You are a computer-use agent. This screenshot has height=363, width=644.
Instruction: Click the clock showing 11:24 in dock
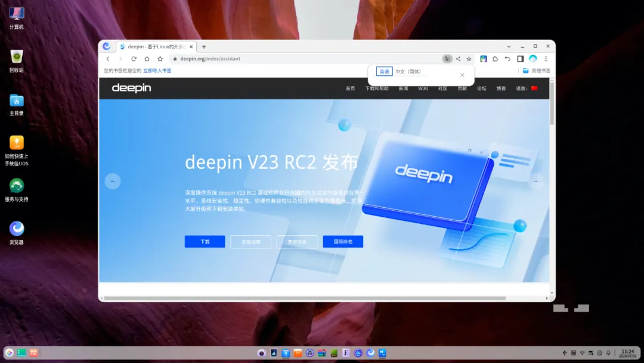click(x=627, y=353)
